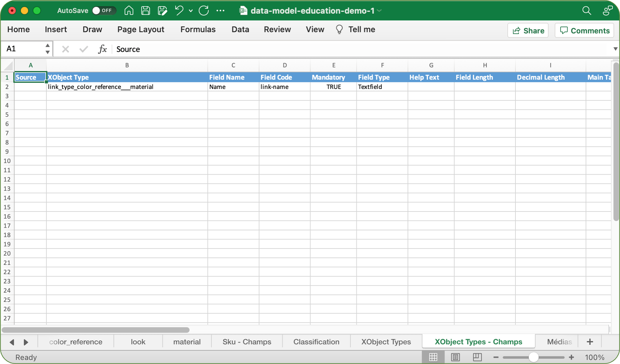The height and width of the screenshot is (364, 620).
Task: Open the Data ribbon tab
Action: point(240,30)
